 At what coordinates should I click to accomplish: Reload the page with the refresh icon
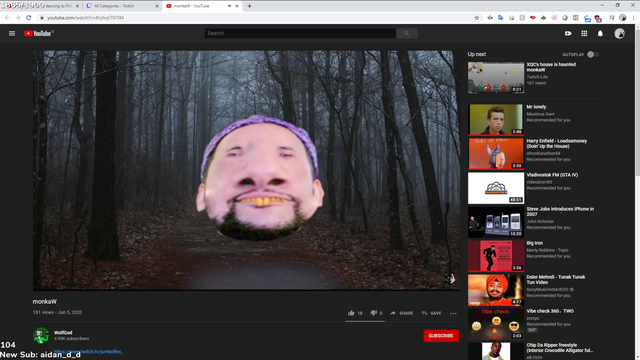[x=29, y=18]
